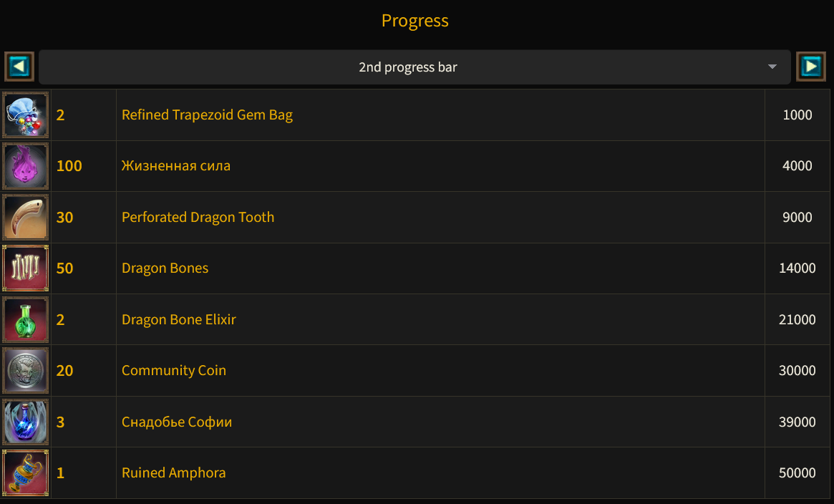Select the green Dragon Bone Elixir icon
834x504 pixels.
click(26, 319)
